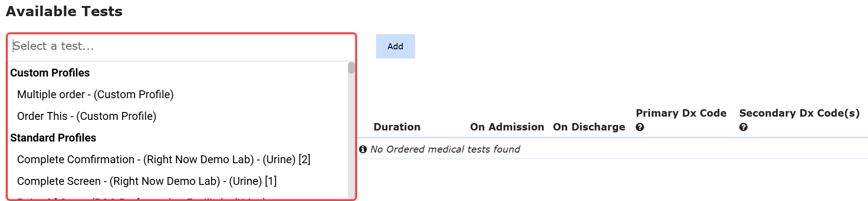This screenshot has width=868, height=201.
Task: Click the Primary Dx Code help icon
Action: pyautogui.click(x=640, y=127)
